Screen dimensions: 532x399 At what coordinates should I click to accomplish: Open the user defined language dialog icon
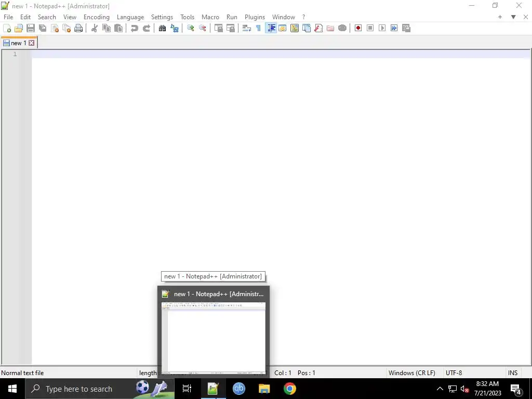click(x=282, y=28)
